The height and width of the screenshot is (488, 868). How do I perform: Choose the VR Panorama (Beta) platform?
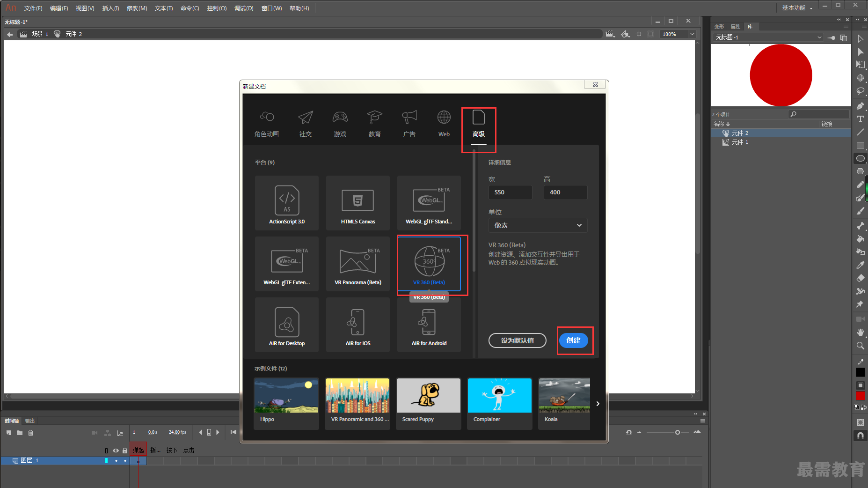point(358,264)
